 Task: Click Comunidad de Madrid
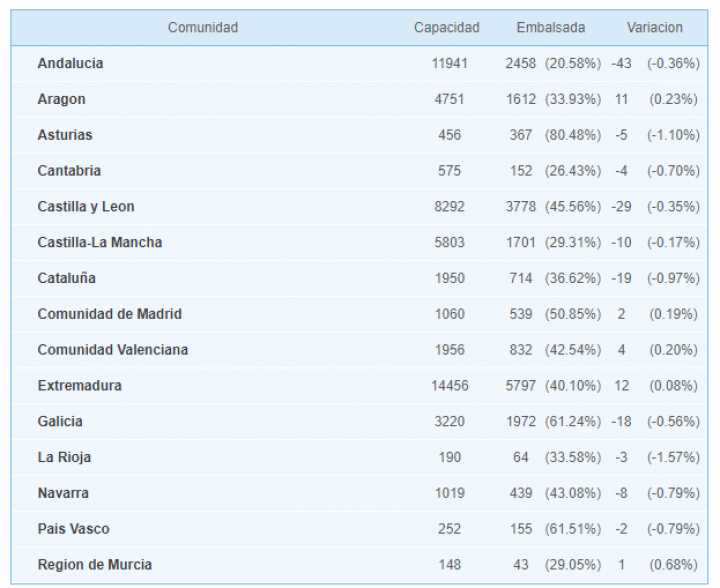[109, 314]
